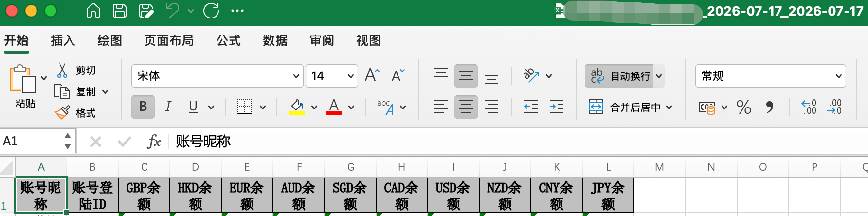
Task: Save the workbook with floppy disk icon
Action: 120,10
